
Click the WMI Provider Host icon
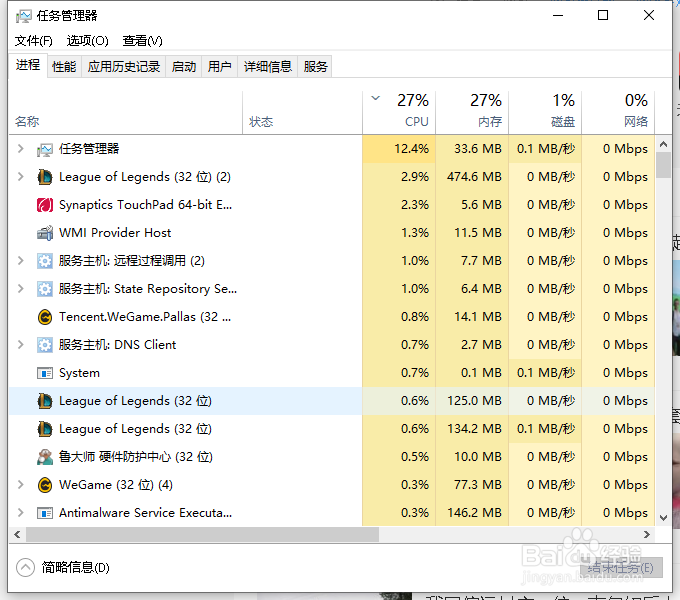45,233
